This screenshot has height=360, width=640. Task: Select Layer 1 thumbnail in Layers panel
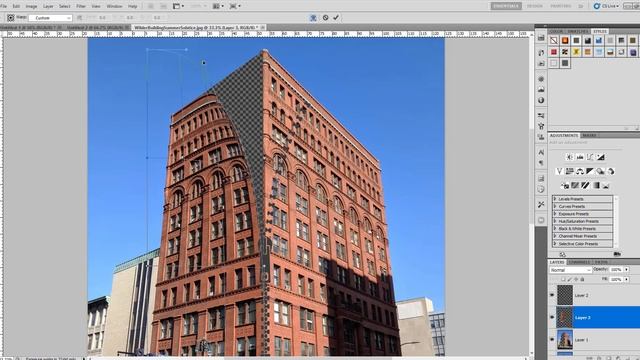click(565, 340)
